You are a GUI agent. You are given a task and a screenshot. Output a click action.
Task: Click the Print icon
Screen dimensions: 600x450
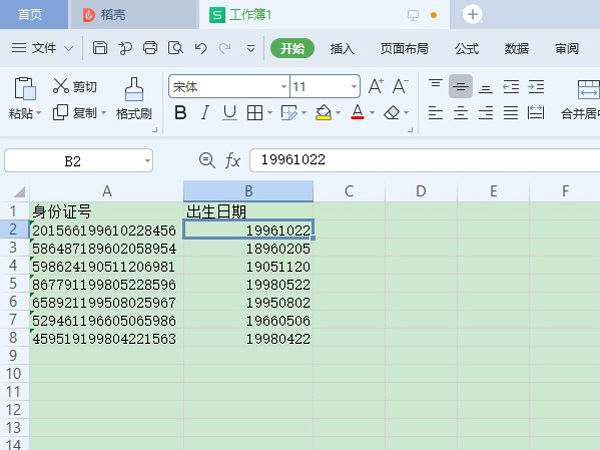150,48
